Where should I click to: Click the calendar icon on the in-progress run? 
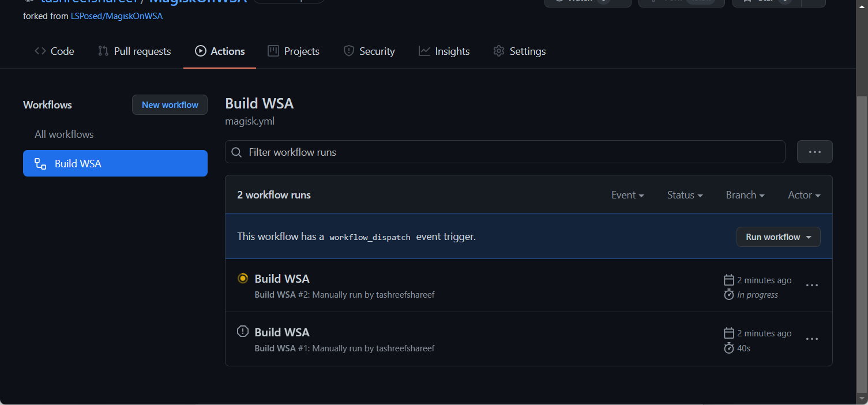pyautogui.click(x=729, y=280)
